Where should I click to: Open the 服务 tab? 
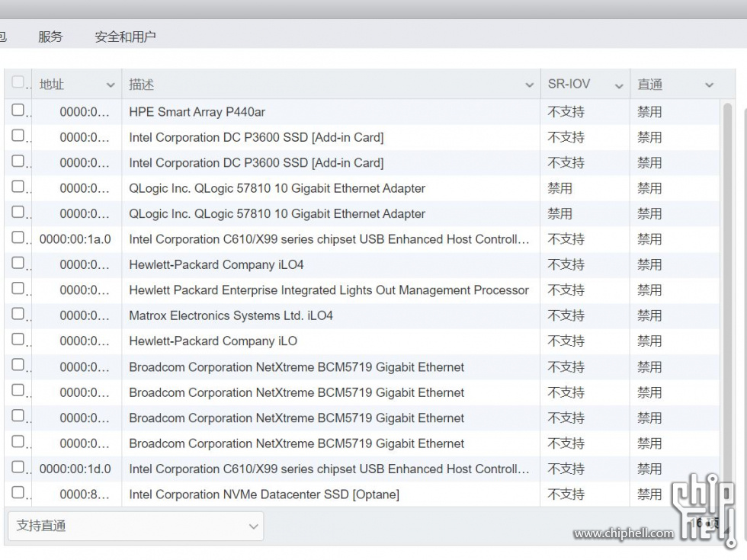(50, 37)
